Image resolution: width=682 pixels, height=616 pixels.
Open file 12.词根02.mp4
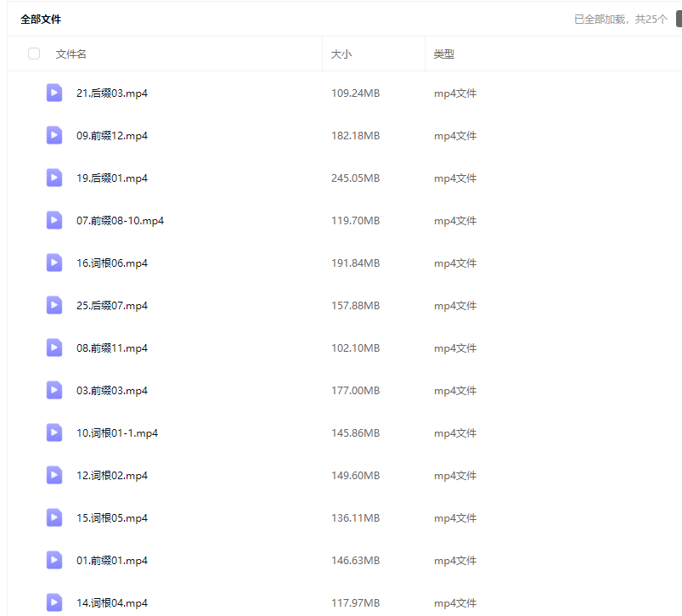click(112, 476)
